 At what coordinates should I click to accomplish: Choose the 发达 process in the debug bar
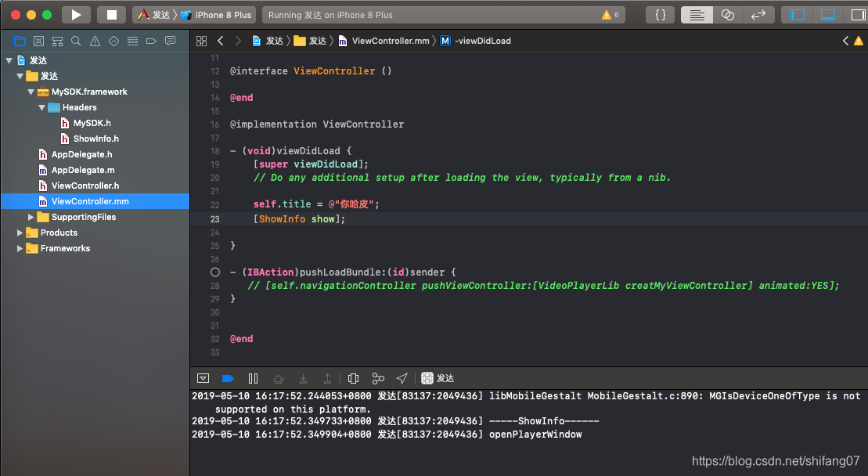438,378
